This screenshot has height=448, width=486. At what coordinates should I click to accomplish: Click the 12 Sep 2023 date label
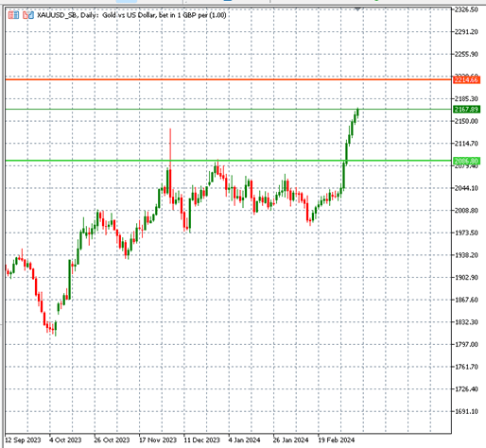(23, 439)
